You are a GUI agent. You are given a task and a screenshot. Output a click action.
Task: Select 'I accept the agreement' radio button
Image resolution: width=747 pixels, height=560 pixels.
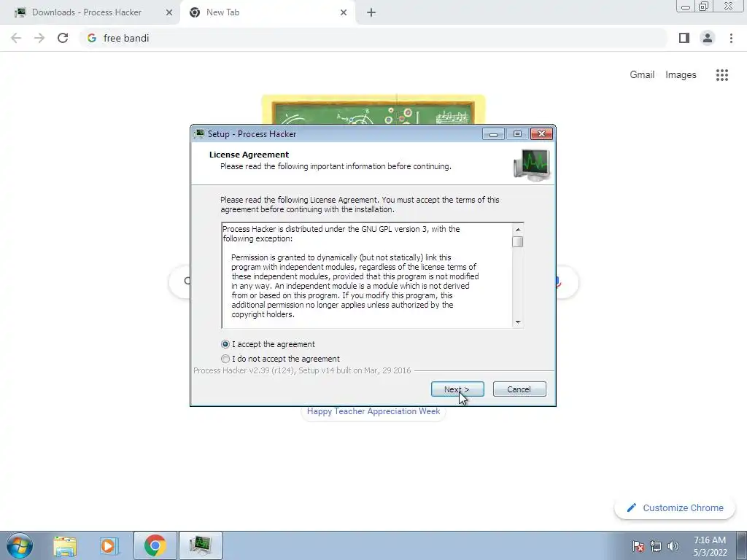pos(225,344)
